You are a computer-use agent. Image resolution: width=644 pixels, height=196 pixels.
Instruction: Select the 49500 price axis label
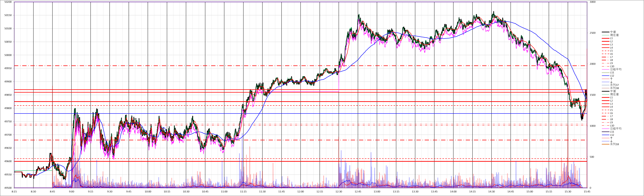[x=8, y=188]
